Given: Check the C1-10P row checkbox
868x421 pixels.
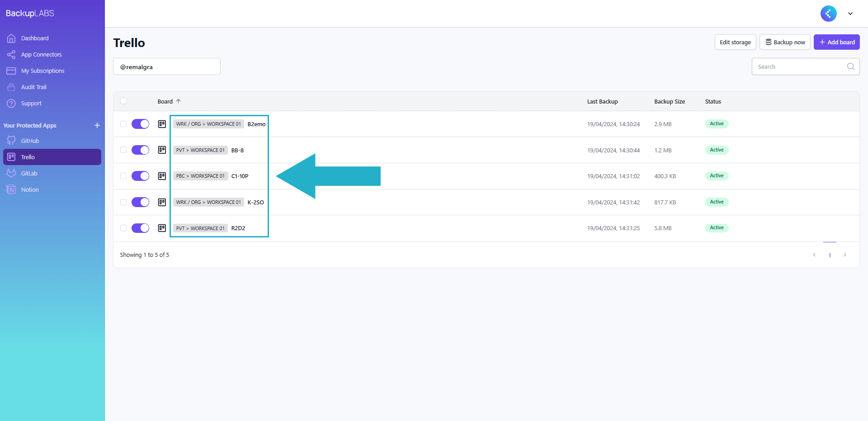Looking at the screenshot, I should pos(123,176).
